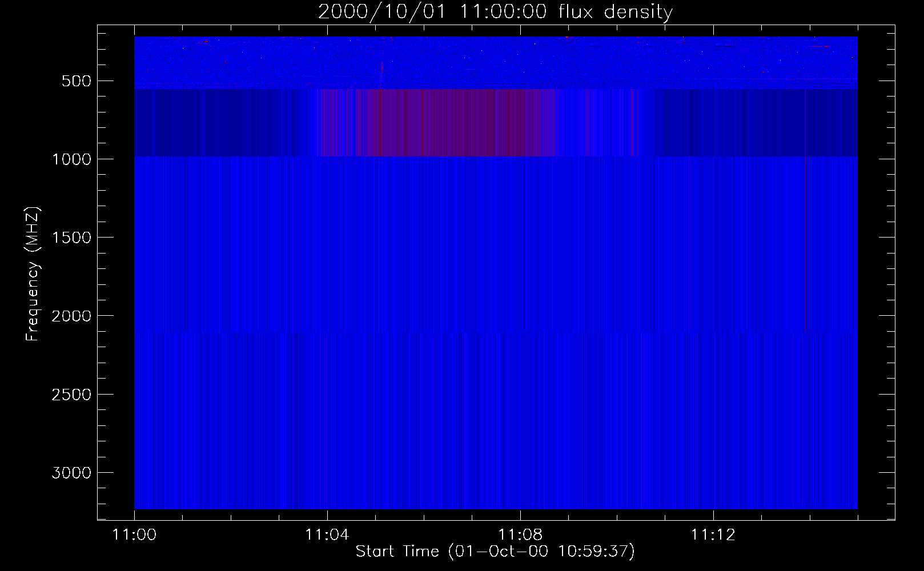Click the "Frequency (MHZ)" axis label
The height and width of the screenshot is (571, 924).
pyautogui.click(x=33, y=274)
